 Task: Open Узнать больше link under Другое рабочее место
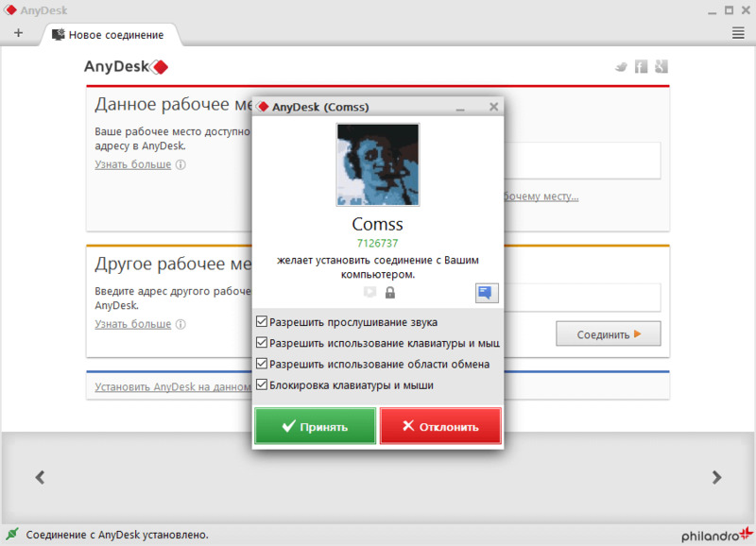133,324
